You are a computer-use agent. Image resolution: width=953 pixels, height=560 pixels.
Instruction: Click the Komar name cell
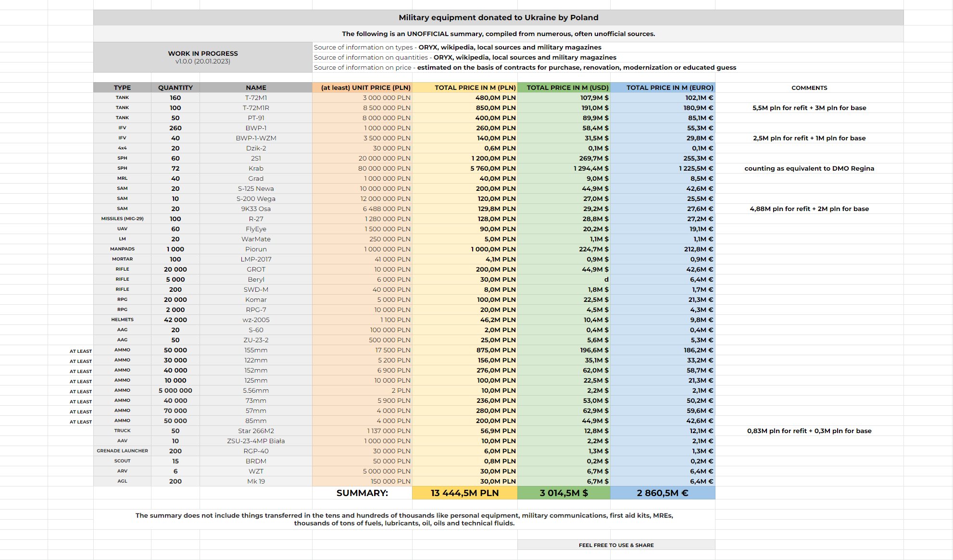[256, 299]
